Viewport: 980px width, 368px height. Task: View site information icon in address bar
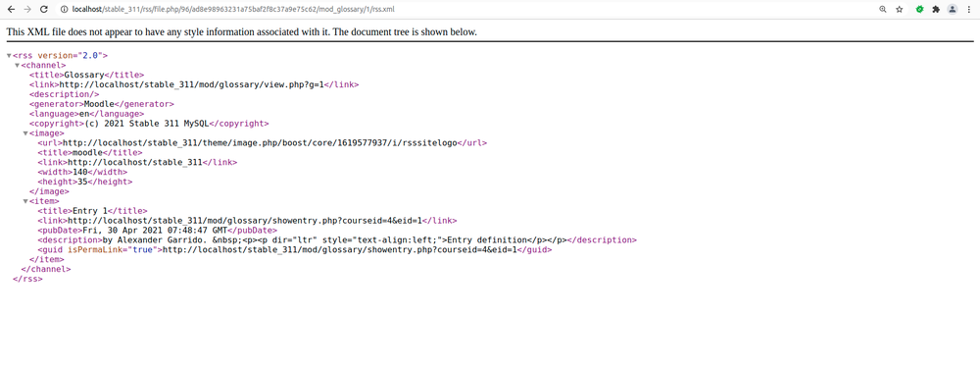coord(65,10)
